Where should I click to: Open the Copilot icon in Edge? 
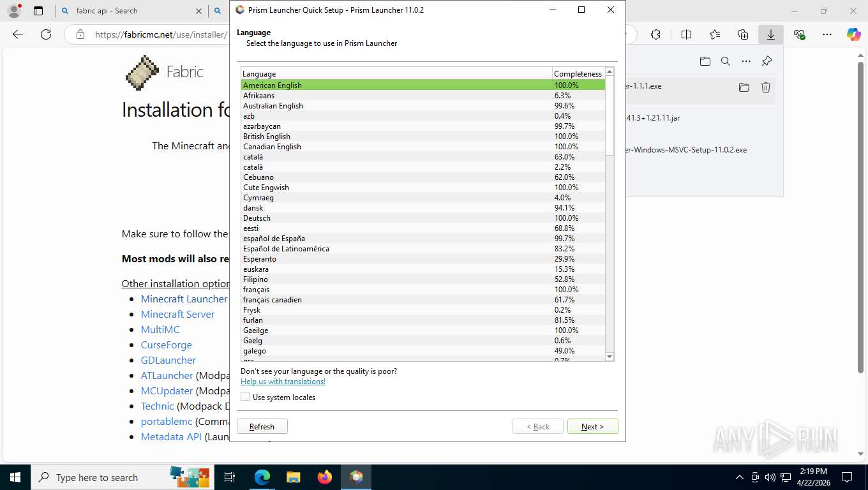pyautogui.click(x=854, y=34)
